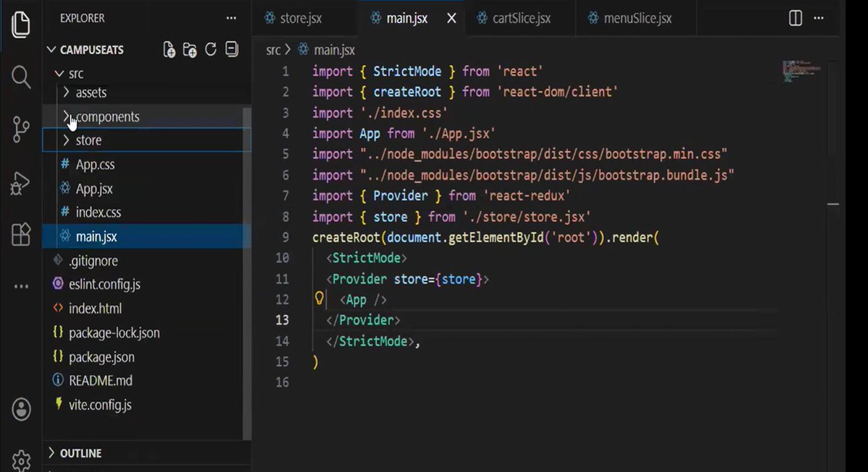Click the Explorer sidebar scrollbar
This screenshot has width=868, height=472.
coord(247,273)
